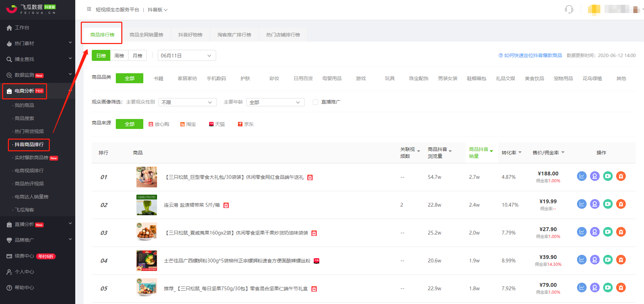The width and height of the screenshot is (644, 304).
Task: Click the green video icon in row 01
Action: 608,176
